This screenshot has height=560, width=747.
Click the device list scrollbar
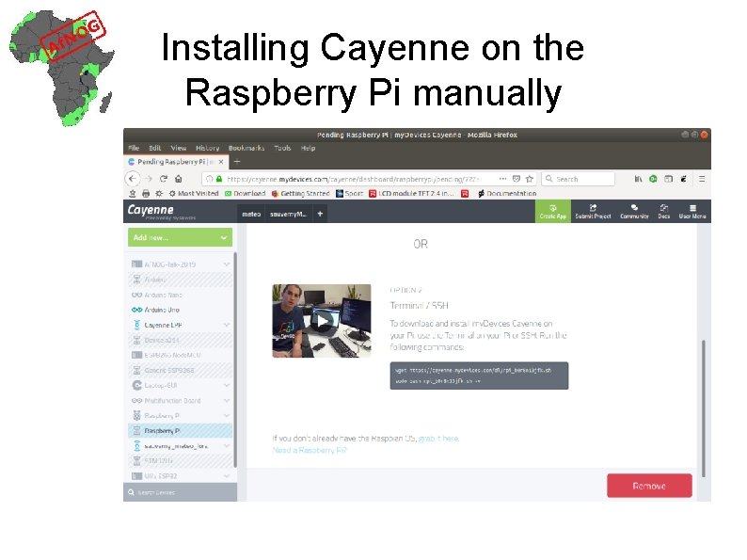235,360
